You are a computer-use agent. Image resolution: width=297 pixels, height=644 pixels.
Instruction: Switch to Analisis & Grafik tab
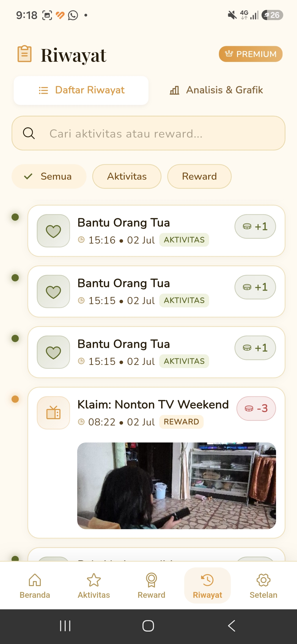click(x=216, y=90)
